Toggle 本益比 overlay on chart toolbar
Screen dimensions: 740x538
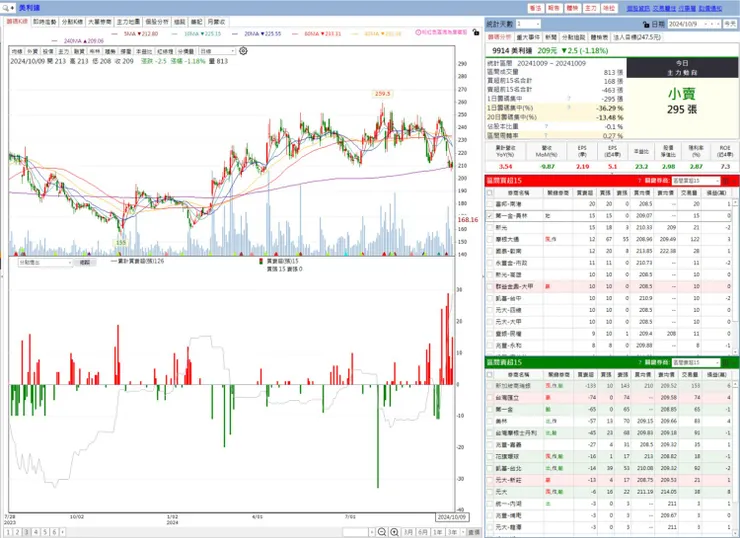tap(144, 51)
